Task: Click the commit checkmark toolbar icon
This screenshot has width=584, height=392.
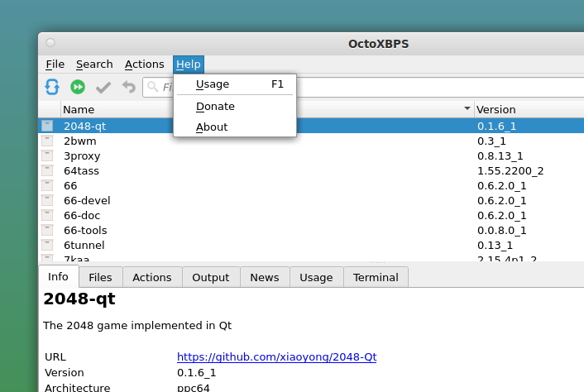Action: point(103,88)
